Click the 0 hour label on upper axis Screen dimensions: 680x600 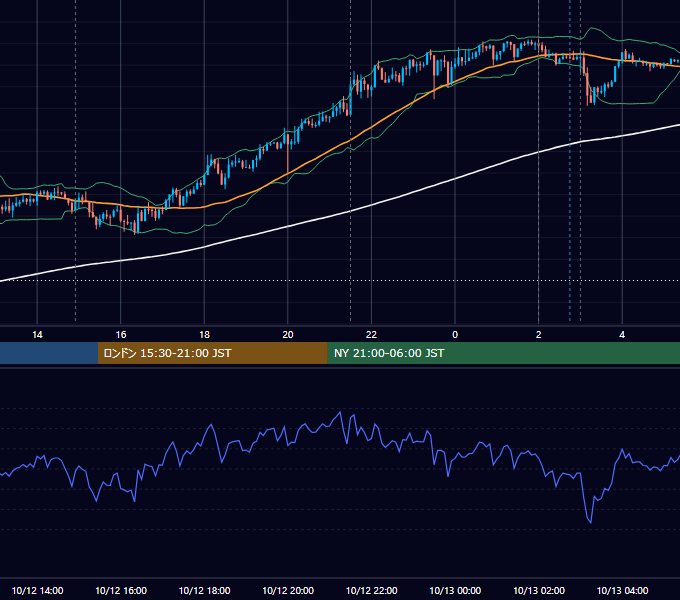tap(455, 335)
